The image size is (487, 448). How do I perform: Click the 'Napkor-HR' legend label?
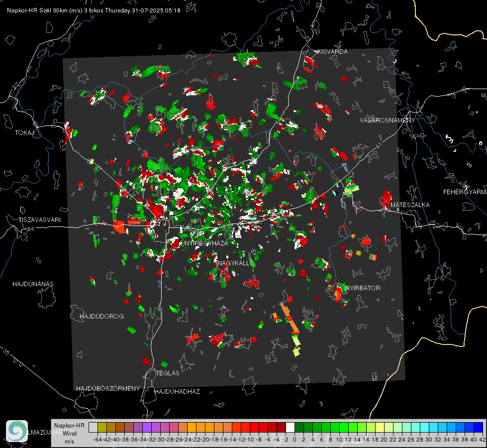(x=69, y=425)
